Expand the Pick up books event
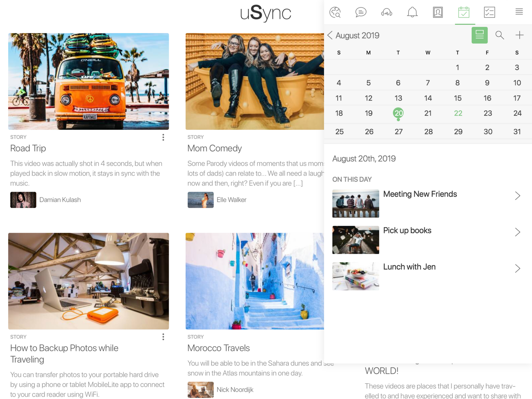The height and width of the screenshot is (399, 532). point(517,232)
